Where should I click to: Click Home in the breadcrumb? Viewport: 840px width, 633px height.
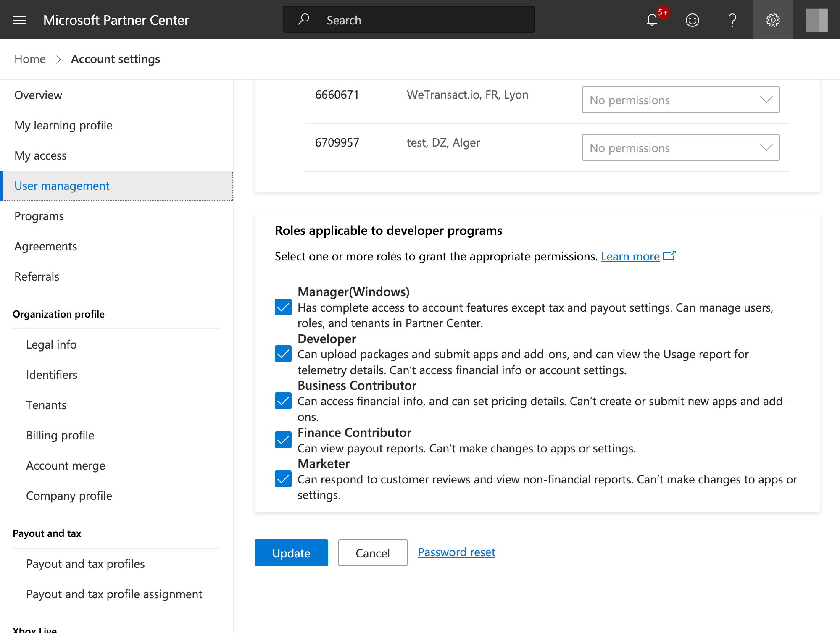pos(30,59)
